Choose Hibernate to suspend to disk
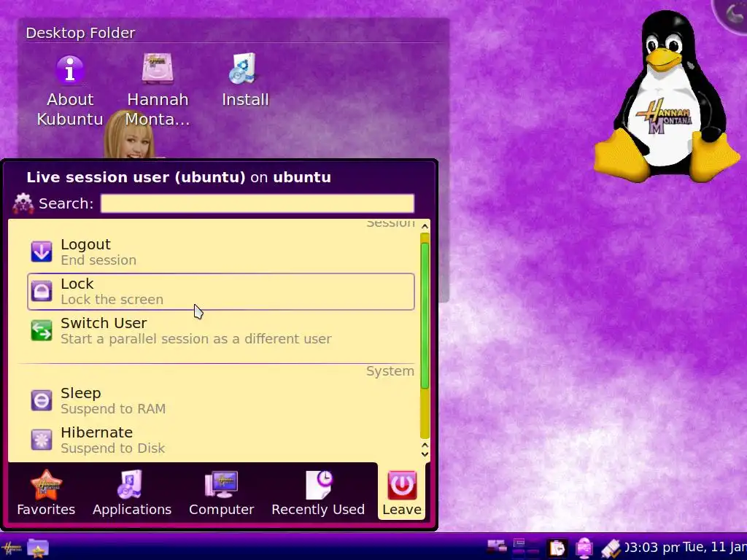The height and width of the screenshot is (560, 747). tap(220, 440)
